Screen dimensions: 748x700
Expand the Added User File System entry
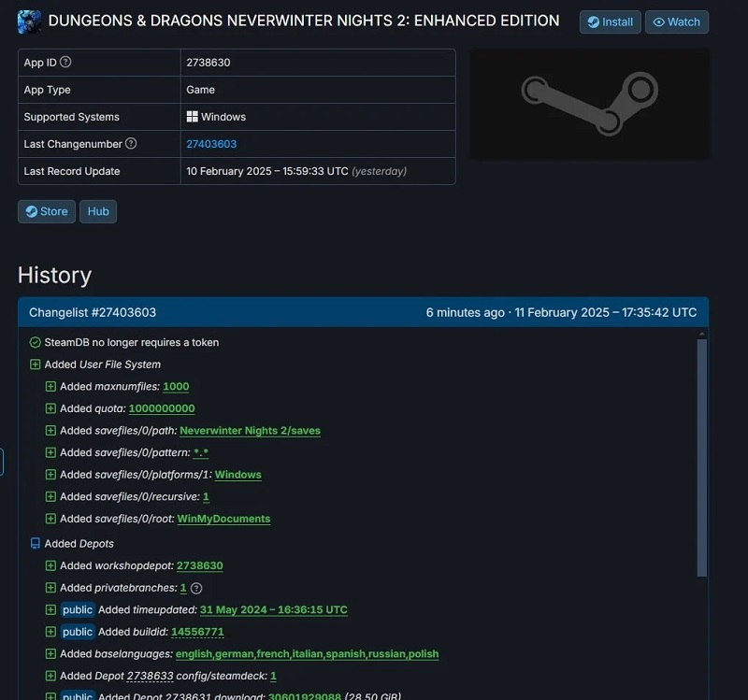click(36, 364)
